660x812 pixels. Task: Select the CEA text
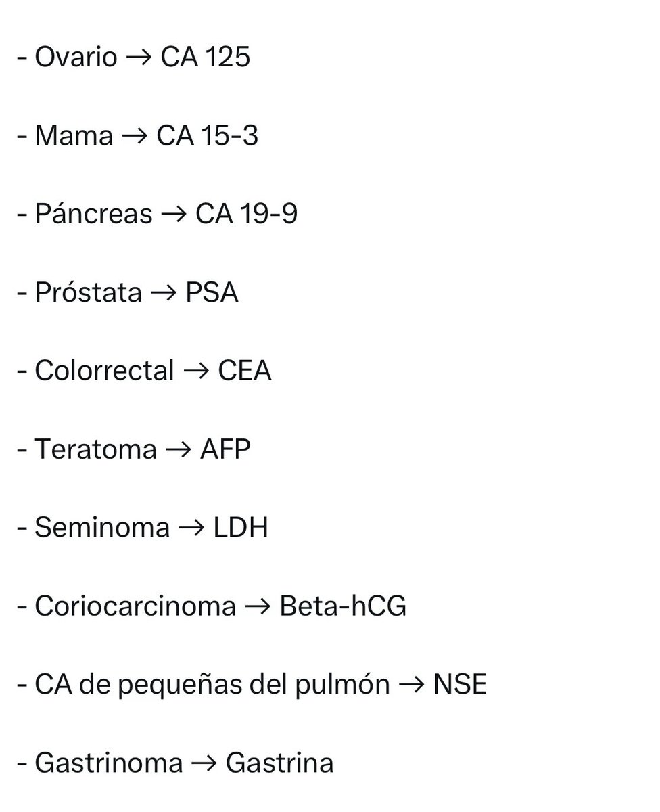tap(245, 371)
